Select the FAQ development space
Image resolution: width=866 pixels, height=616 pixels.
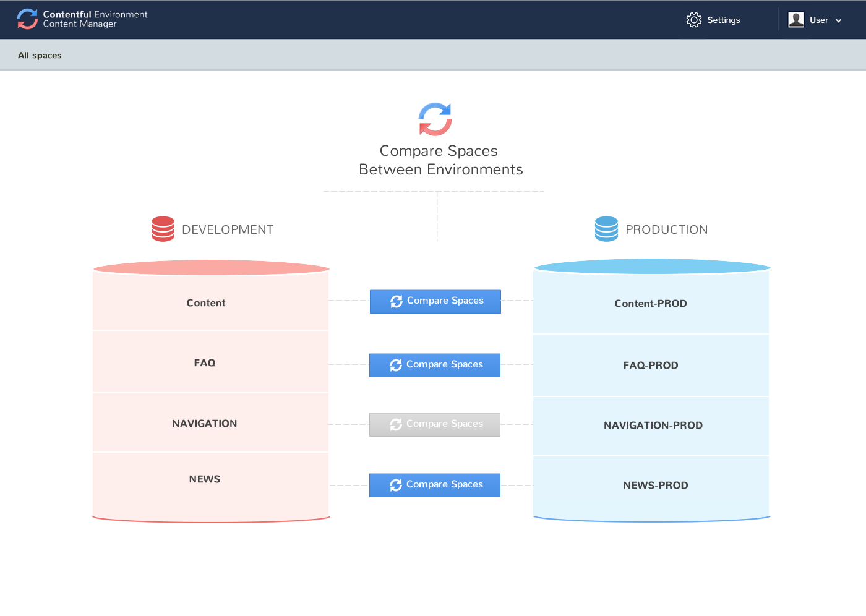click(x=205, y=362)
